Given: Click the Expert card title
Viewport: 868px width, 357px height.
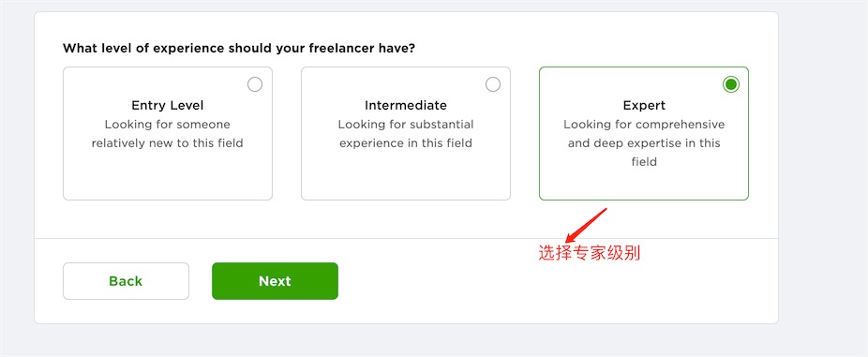Looking at the screenshot, I should [x=644, y=105].
